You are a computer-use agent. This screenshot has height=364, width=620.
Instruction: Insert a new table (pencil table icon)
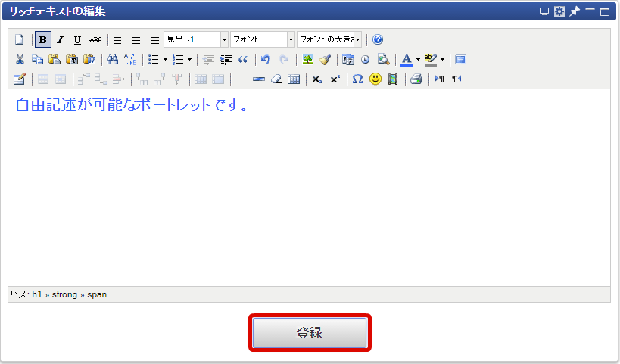[x=20, y=79]
